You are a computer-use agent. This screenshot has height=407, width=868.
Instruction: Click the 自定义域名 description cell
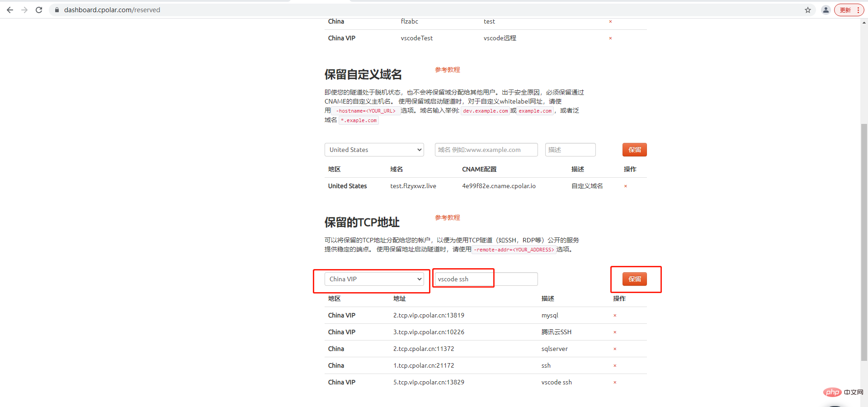coord(587,186)
